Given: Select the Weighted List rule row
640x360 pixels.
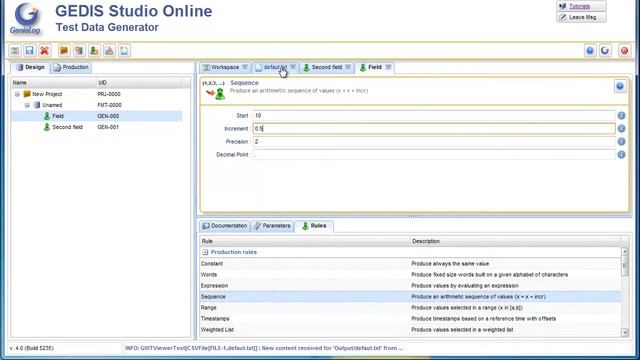Looking at the screenshot, I should coord(410,330).
